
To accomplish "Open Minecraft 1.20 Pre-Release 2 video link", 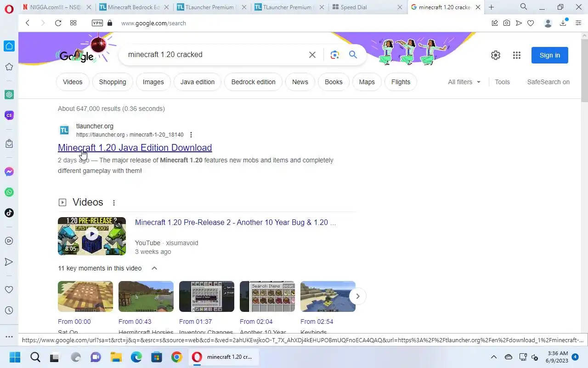I will (235, 223).
